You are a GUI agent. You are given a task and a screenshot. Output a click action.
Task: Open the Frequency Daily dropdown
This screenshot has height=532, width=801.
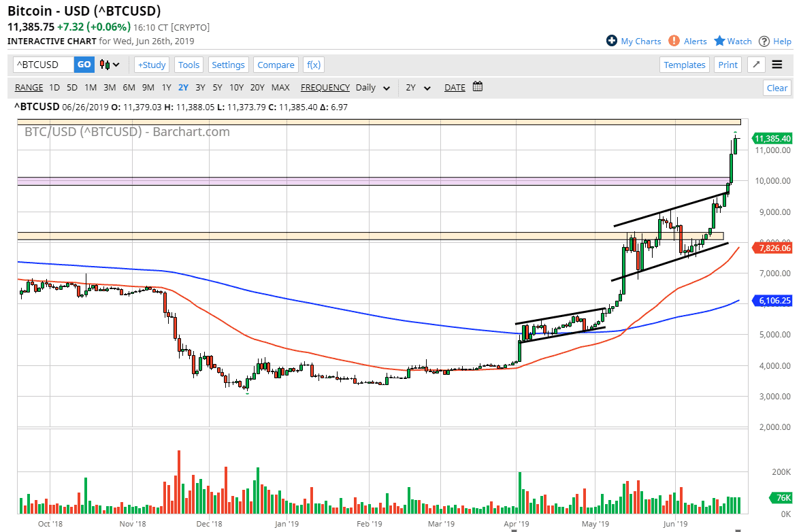pos(373,88)
